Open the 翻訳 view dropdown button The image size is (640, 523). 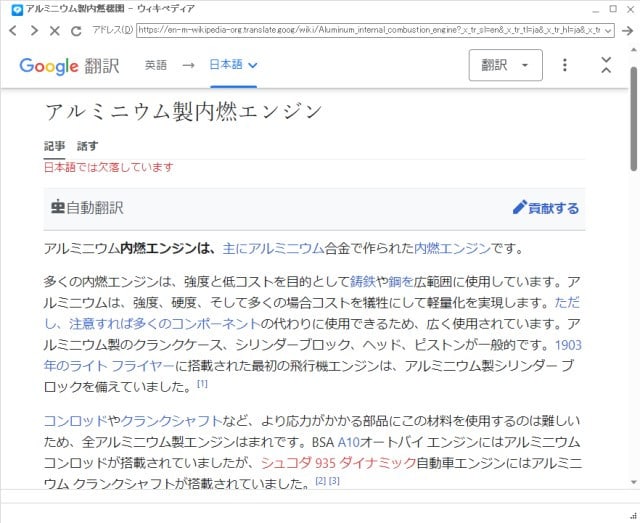click(x=505, y=65)
